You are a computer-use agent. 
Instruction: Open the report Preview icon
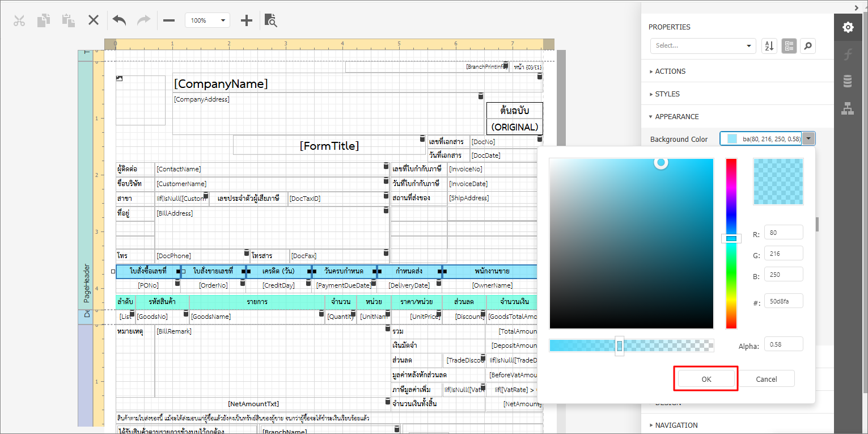tap(272, 20)
